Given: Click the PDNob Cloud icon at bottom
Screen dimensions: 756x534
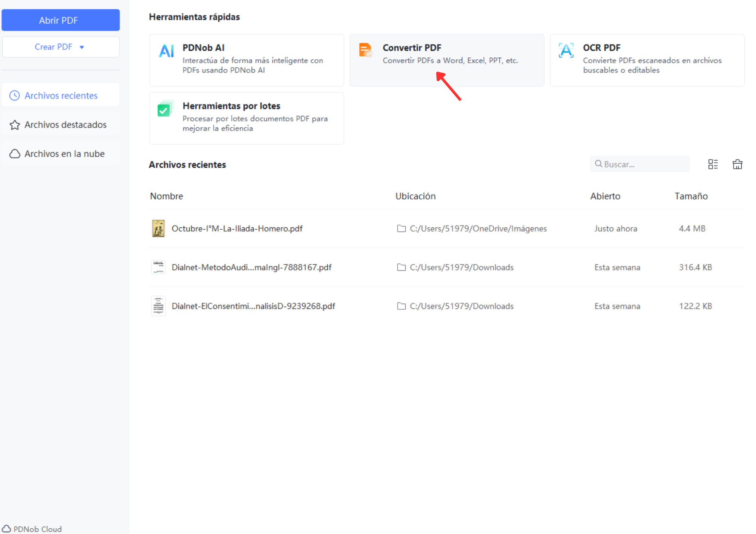Looking at the screenshot, I should tap(7, 529).
